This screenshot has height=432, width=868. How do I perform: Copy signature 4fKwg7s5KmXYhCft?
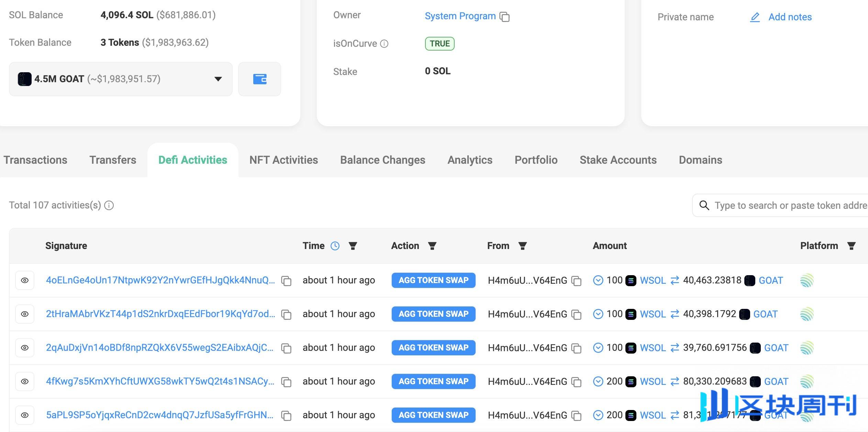click(286, 382)
